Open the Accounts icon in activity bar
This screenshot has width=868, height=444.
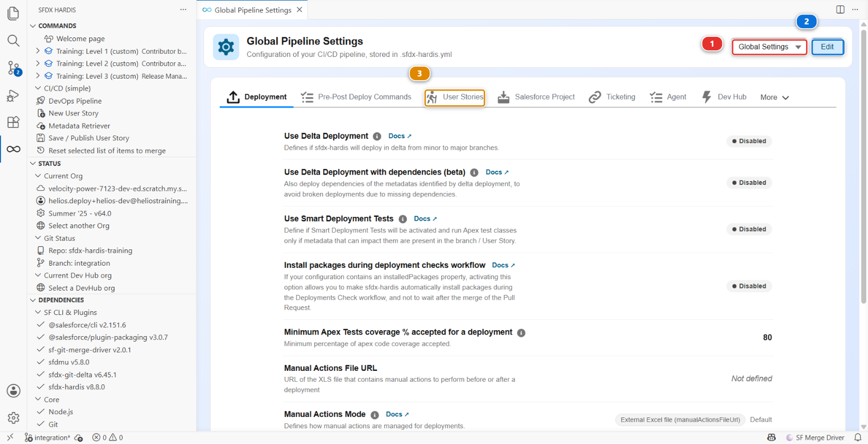pyautogui.click(x=14, y=391)
